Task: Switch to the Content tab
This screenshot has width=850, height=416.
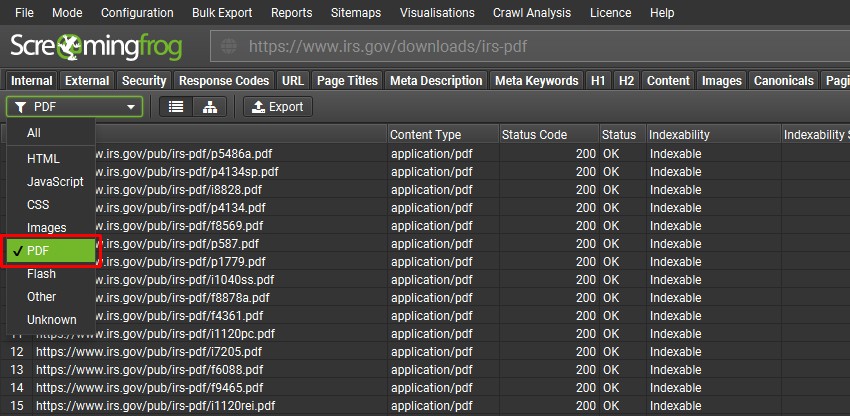Action: [x=668, y=81]
